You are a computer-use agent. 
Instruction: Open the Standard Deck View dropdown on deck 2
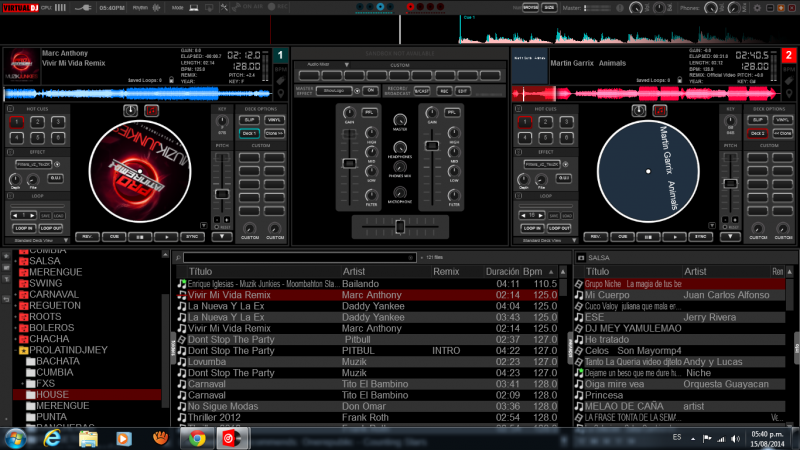[574, 240]
